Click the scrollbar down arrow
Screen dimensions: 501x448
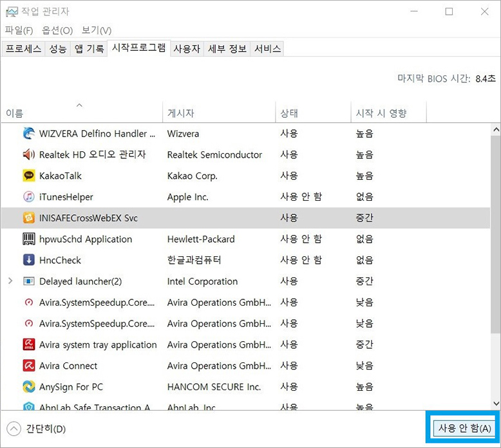[496, 404]
